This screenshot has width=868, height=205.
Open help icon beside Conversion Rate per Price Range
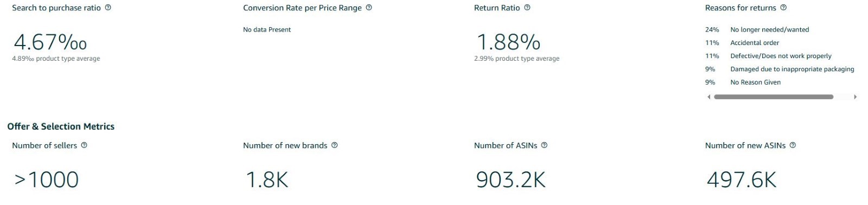pos(369,8)
